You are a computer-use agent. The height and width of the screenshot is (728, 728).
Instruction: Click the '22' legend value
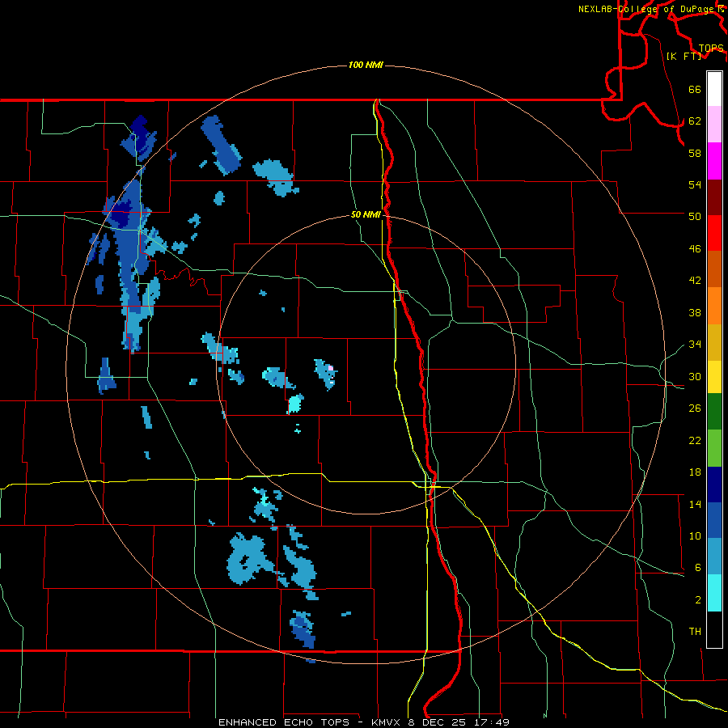point(695,440)
